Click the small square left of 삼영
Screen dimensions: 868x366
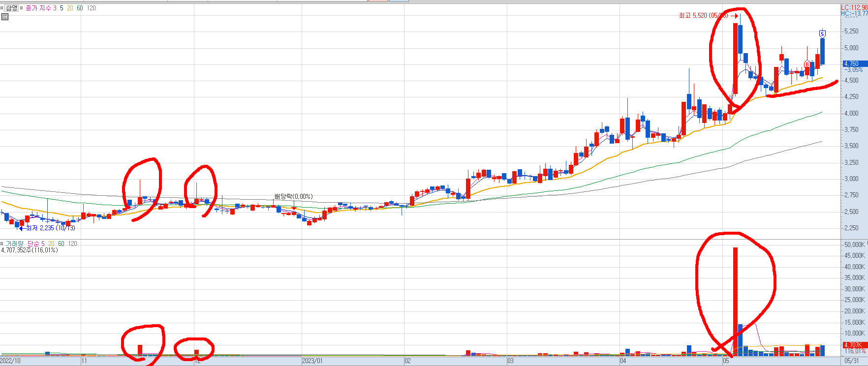click(x=2, y=8)
